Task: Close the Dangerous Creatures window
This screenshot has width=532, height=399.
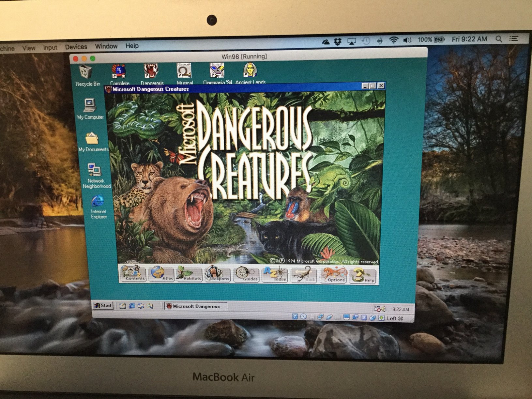Action: [x=381, y=85]
